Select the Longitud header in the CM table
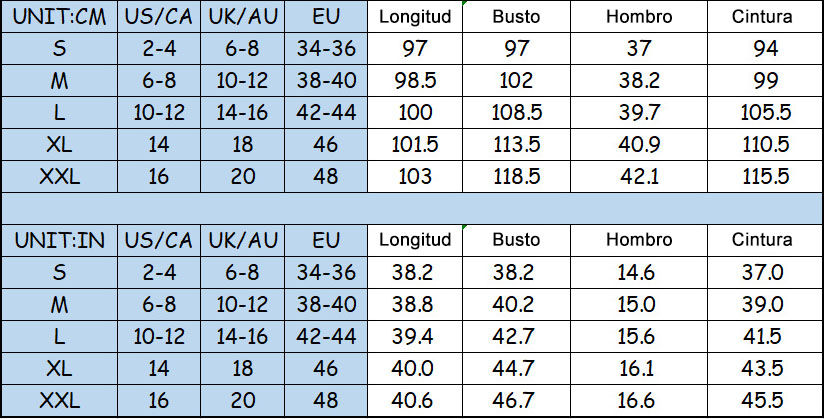This screenshot has height=419, width=824. point(415,17)
